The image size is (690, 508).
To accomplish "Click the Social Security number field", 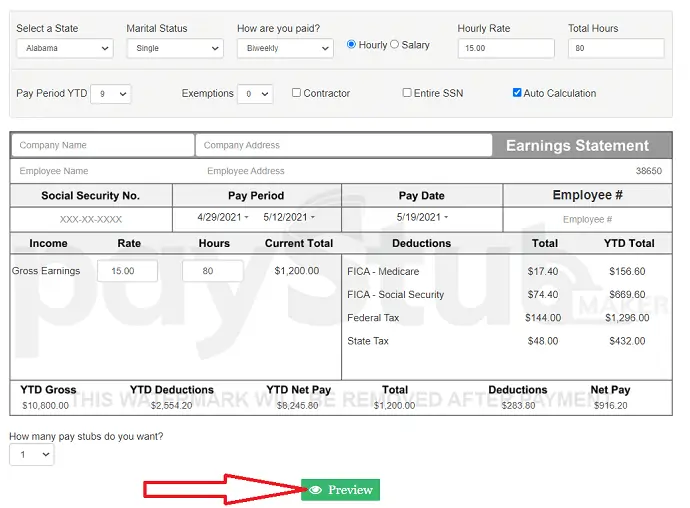I will pyautogui.click(x=91, y=219).
